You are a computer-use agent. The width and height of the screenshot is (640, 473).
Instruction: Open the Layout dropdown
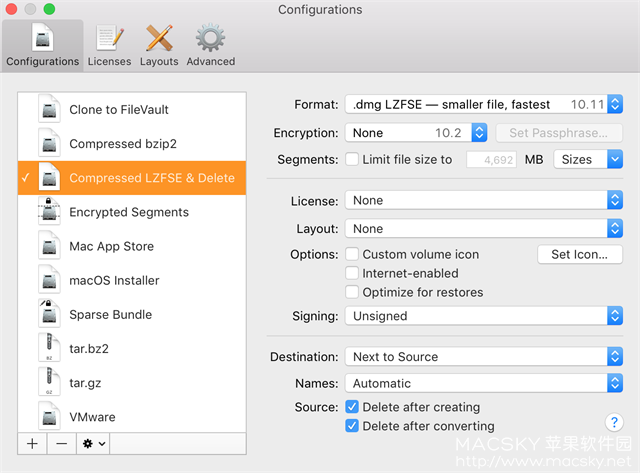pos(484,229)
